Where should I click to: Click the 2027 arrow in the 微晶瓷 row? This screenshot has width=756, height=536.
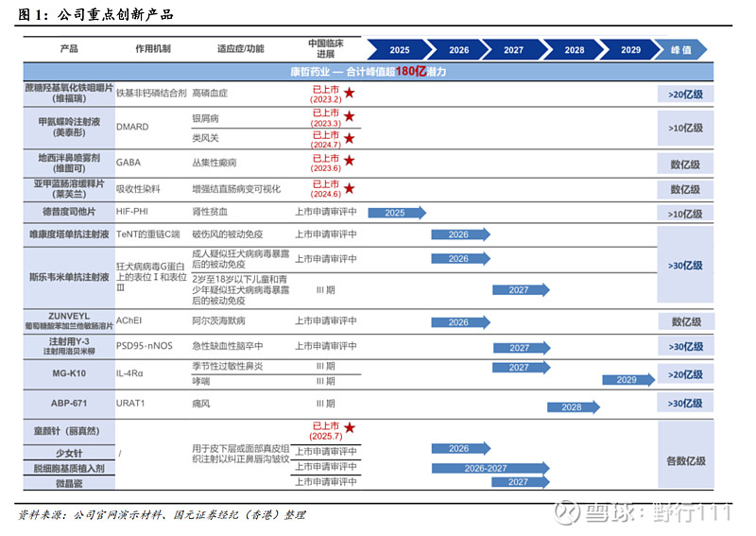[521, 482]
